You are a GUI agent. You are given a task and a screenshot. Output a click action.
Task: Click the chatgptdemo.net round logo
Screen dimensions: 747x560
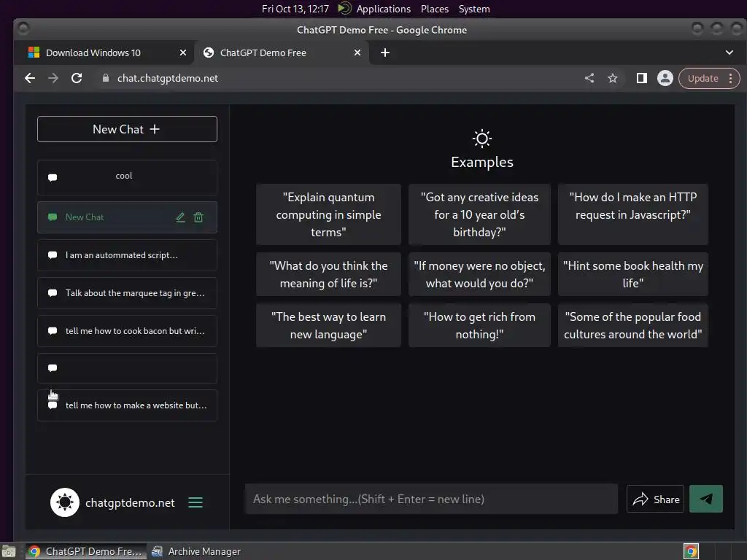(65, 502)
